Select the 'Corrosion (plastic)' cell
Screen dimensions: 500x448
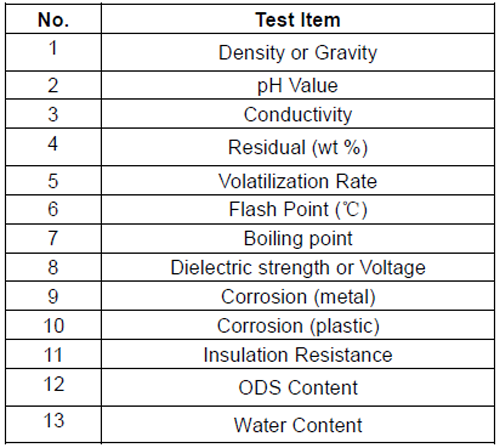(298, 325)
